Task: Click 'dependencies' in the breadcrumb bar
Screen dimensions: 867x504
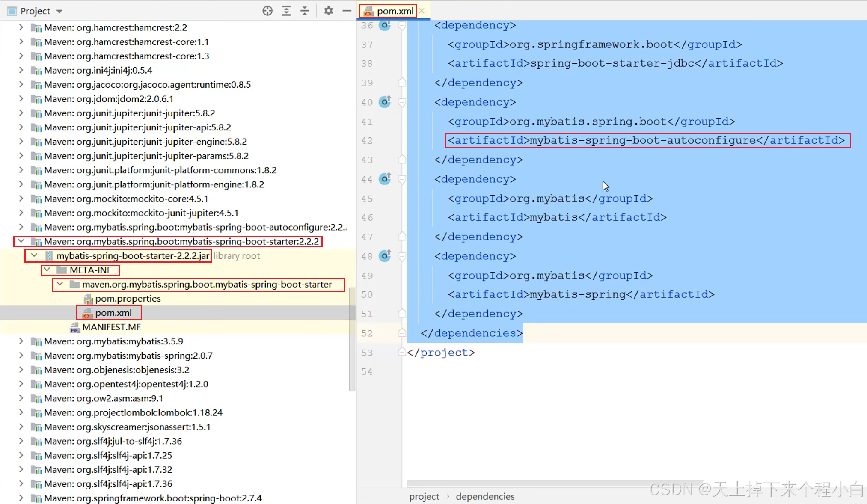Action: click(485, 496)
